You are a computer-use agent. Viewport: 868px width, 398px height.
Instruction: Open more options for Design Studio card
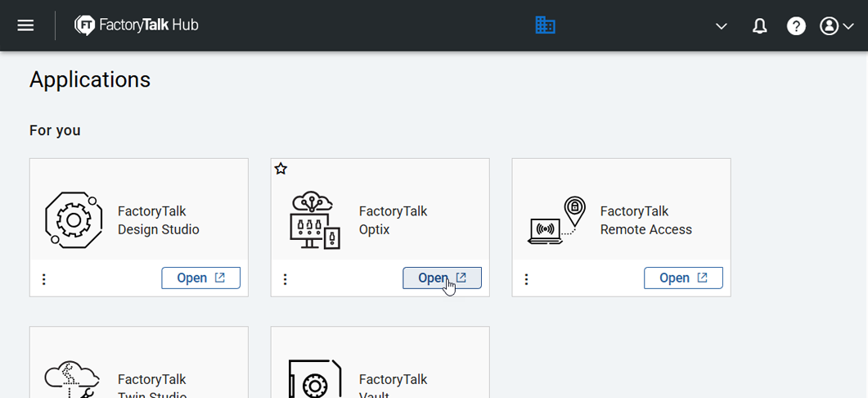[x=43, y=278]
